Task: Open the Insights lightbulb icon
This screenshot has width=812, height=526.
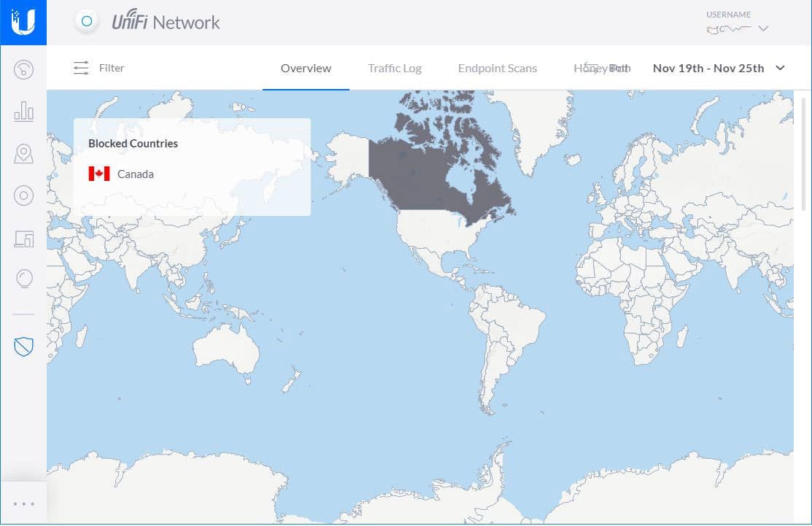Action: pyautogui.click(x=23, y=279)
